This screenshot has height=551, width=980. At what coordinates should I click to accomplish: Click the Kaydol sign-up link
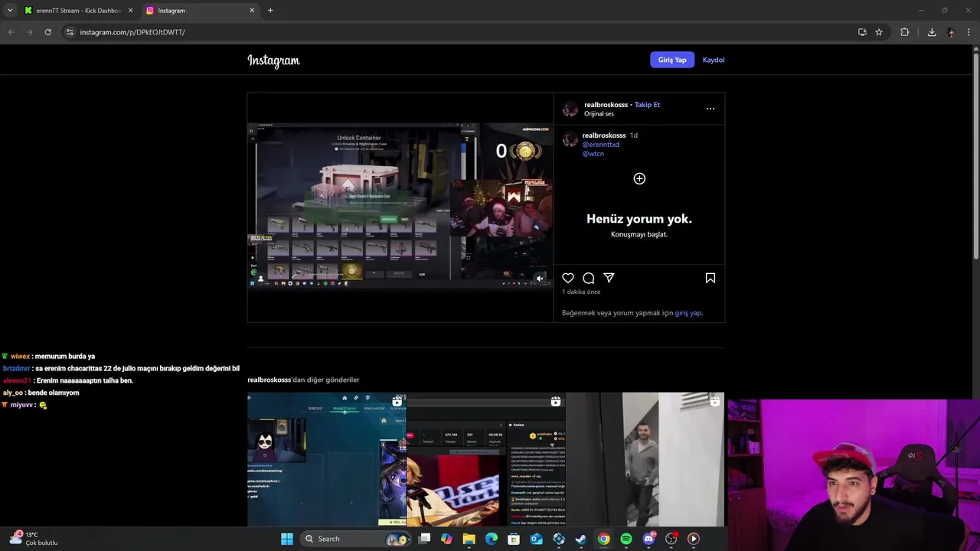[x=714, y=60]
